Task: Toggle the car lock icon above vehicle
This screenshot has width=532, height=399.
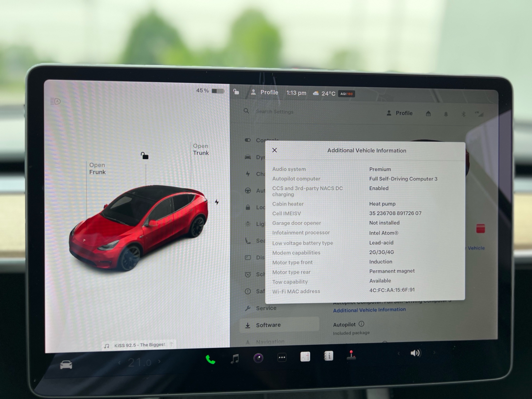Action: (x=144, y=156)
